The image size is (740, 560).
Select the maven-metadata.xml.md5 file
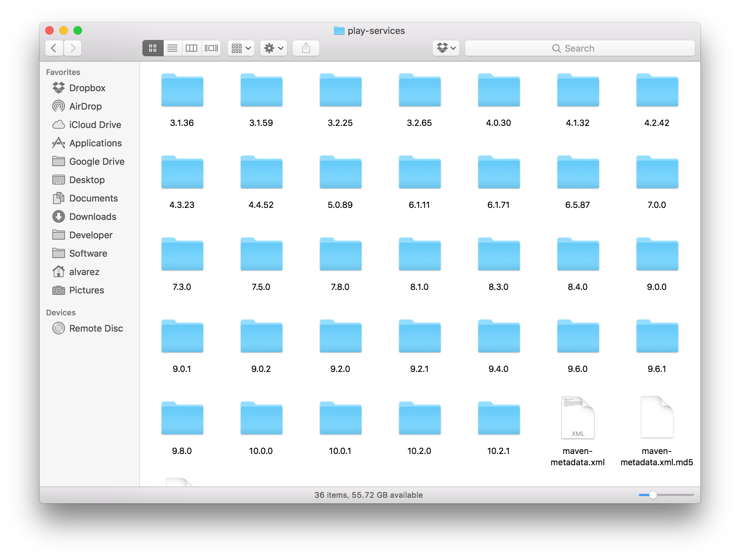[x=657, y=418]
